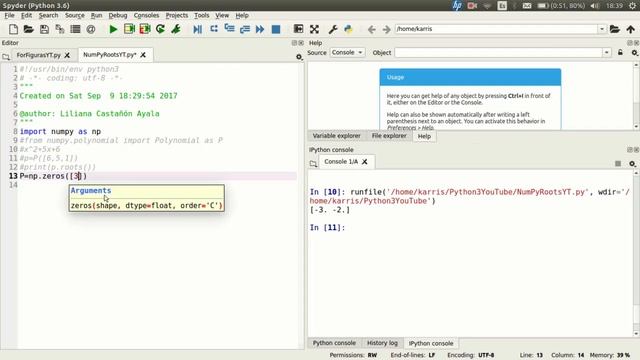This screenshot has width=640, height=360.
Task: Open the Consoles menu
Action: tap(146, 15)
